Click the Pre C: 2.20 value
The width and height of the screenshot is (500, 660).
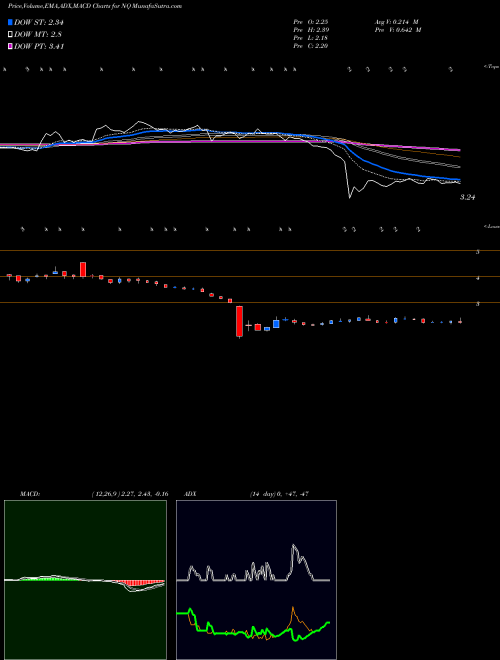(x=311, y=46)
